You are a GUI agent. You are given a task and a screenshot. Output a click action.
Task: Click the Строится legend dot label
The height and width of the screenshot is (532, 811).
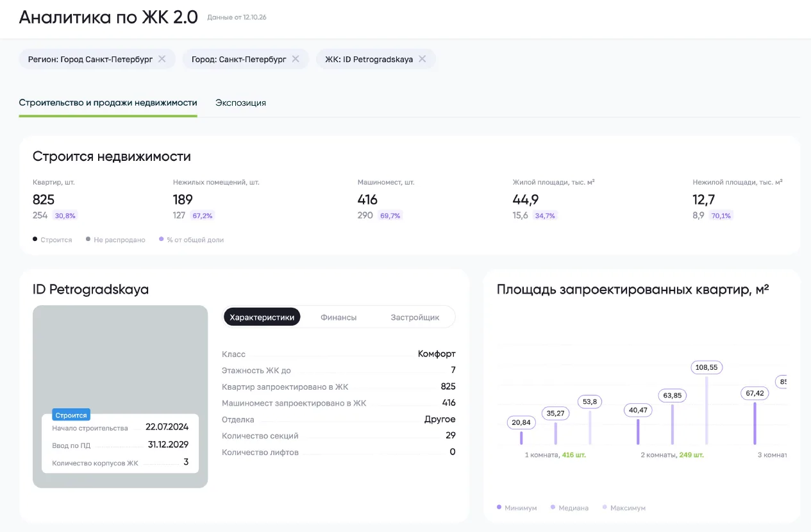(x=52, y=240)
